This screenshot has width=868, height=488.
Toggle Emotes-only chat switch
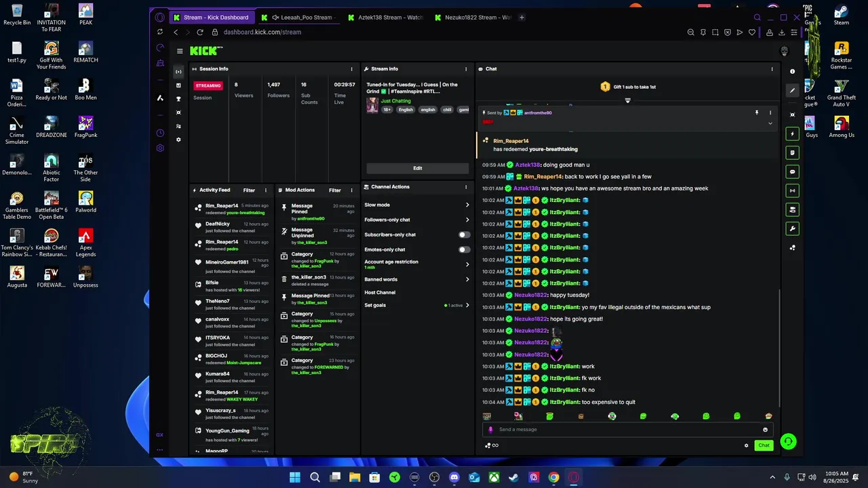(464, 249)
